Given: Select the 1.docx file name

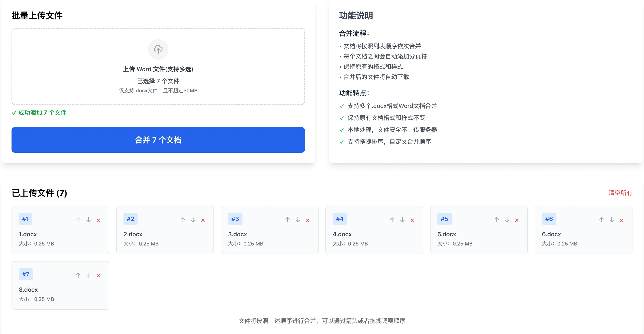Looking at the screenshot, I should coord(28,234).
